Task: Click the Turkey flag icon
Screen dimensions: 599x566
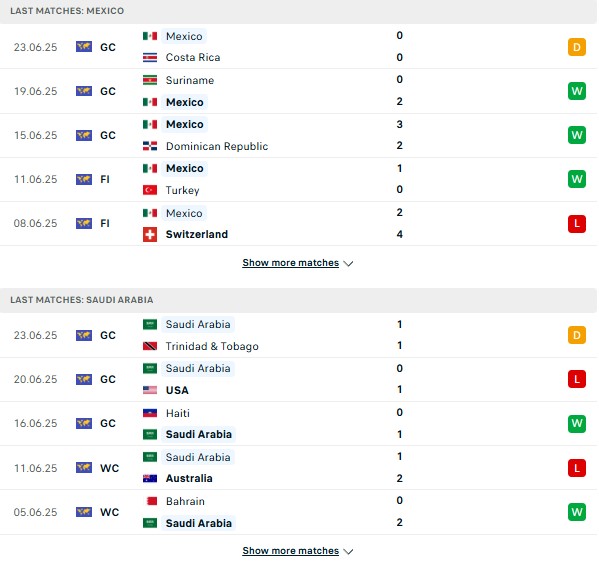Action: pos(150,190)
